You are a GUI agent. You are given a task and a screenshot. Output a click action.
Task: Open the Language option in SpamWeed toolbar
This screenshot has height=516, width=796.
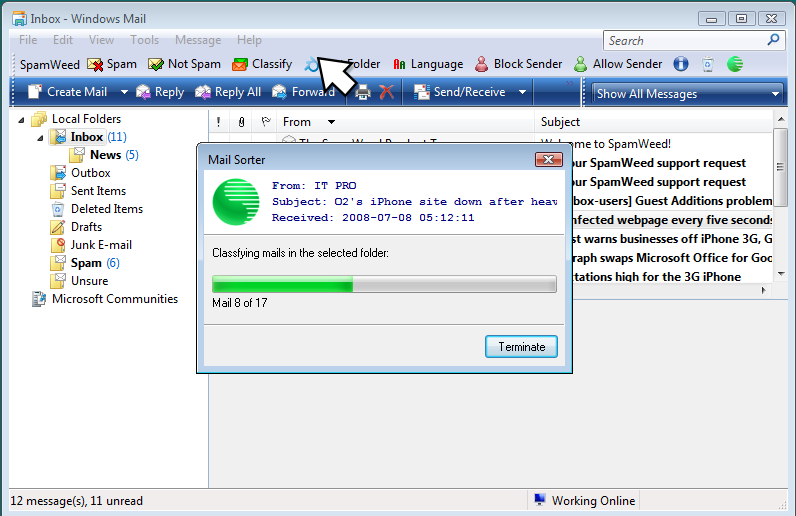(428, 64)
